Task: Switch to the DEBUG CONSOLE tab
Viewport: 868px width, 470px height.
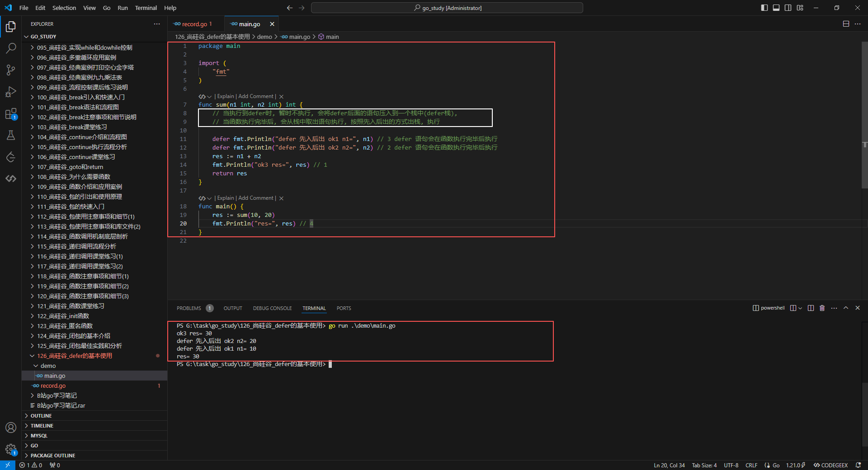Action: (272, 308)
